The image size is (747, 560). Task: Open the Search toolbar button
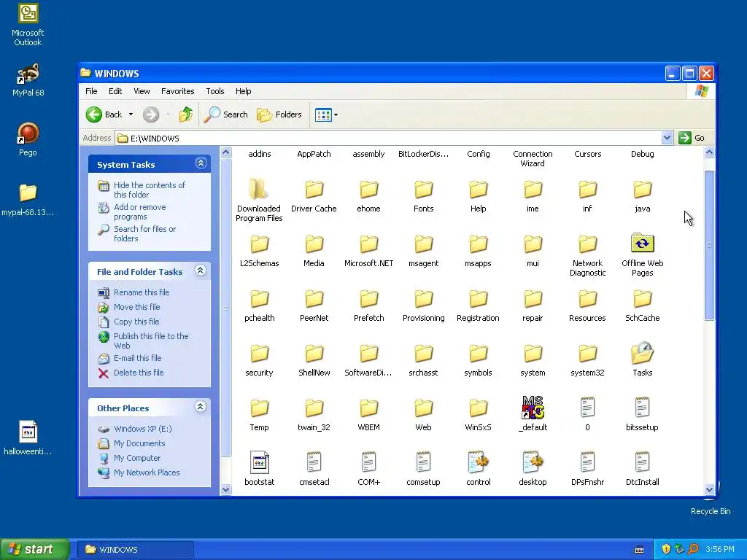coord(226,114)
